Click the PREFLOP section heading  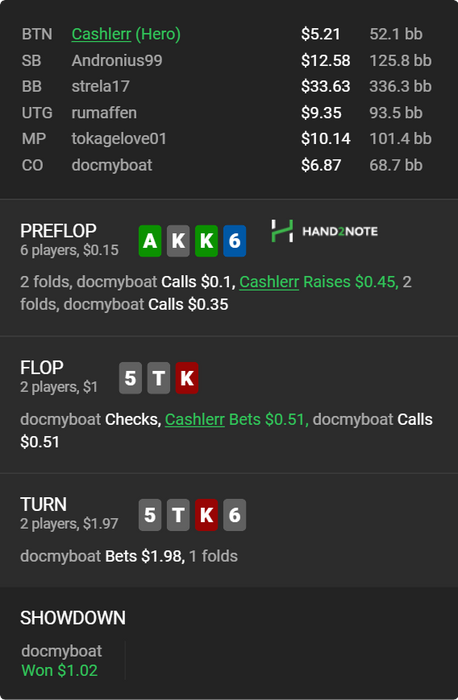pos(58,231)
